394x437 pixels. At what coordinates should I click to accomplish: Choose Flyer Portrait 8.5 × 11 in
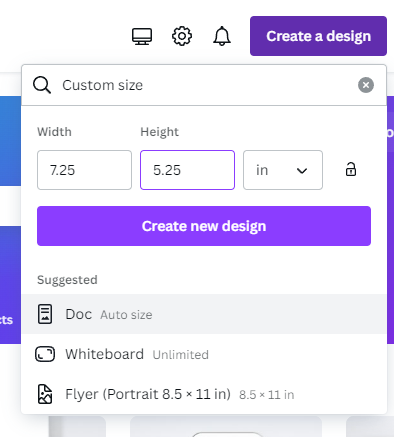204,394
